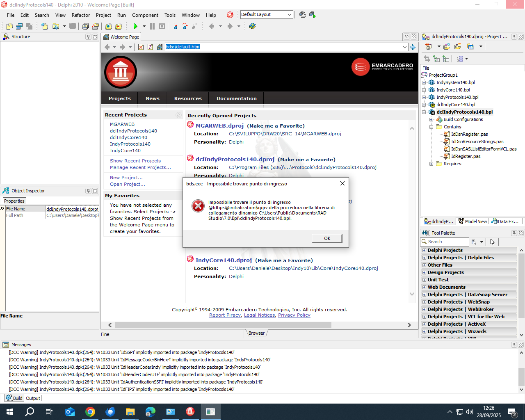Screen dimensions: 525x420
Task: Click the red X Stop icon beside address bar
Action: (x=141, y=47)
